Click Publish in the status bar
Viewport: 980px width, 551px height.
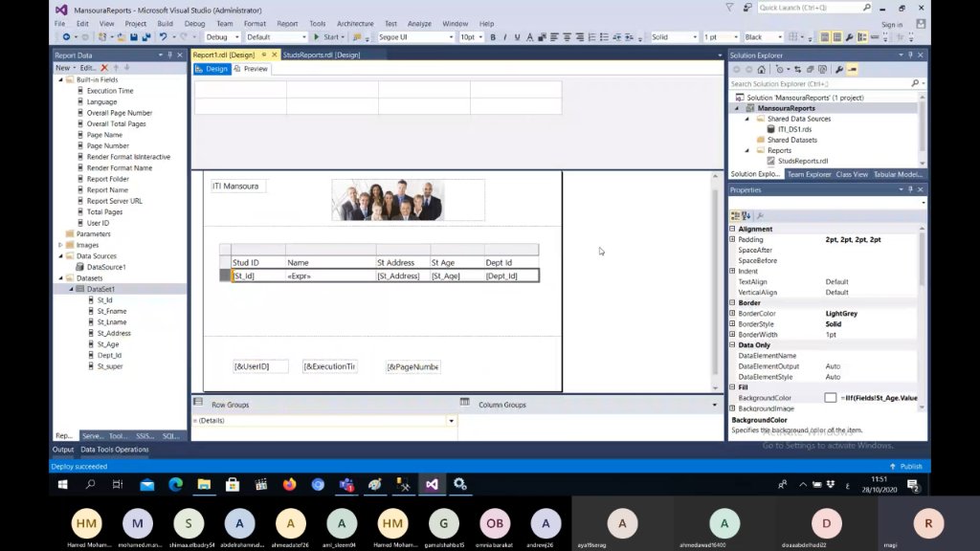coord(906,467)
